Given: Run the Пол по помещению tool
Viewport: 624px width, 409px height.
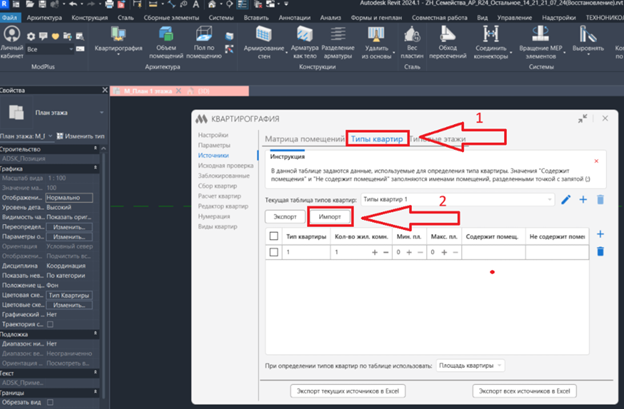Looking at the screenshot, I should pos(204,42).
